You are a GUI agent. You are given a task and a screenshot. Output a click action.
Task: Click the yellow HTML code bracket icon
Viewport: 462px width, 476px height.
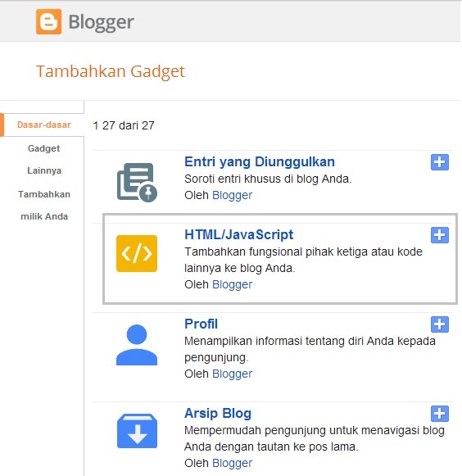137,253
